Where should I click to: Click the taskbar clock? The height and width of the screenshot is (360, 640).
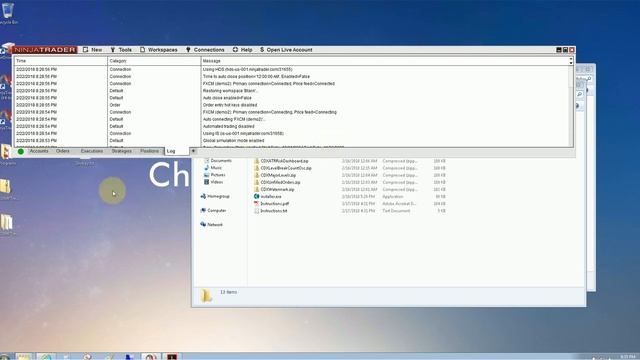pos(627,357)
